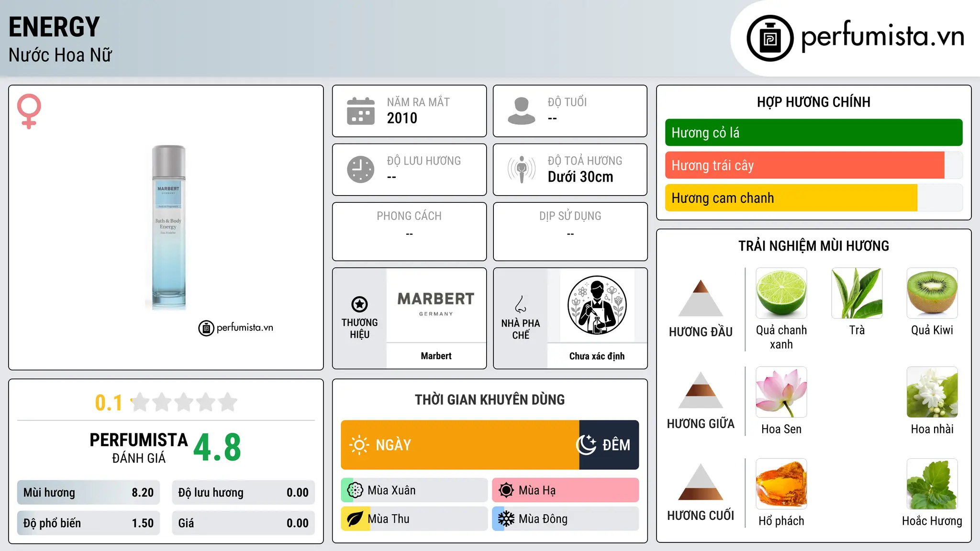Click the yellow 0.1 user rating number
This screenshot has height=551, width=980.
click(109, 403)
